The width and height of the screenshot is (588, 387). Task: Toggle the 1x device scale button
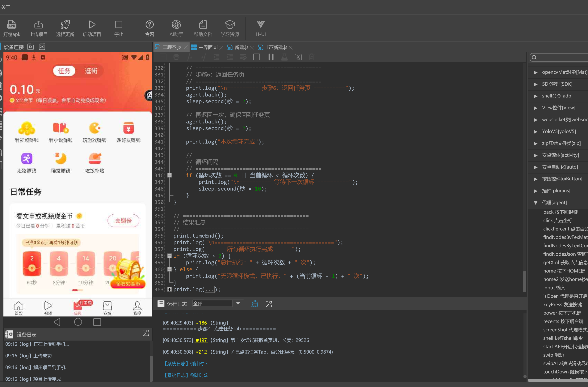click(x=31, y=47)
